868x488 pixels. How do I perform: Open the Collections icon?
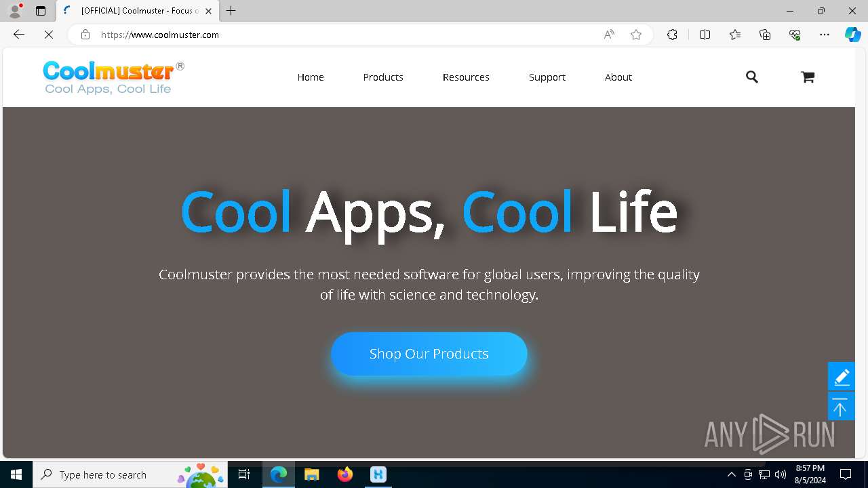point(765,35)
